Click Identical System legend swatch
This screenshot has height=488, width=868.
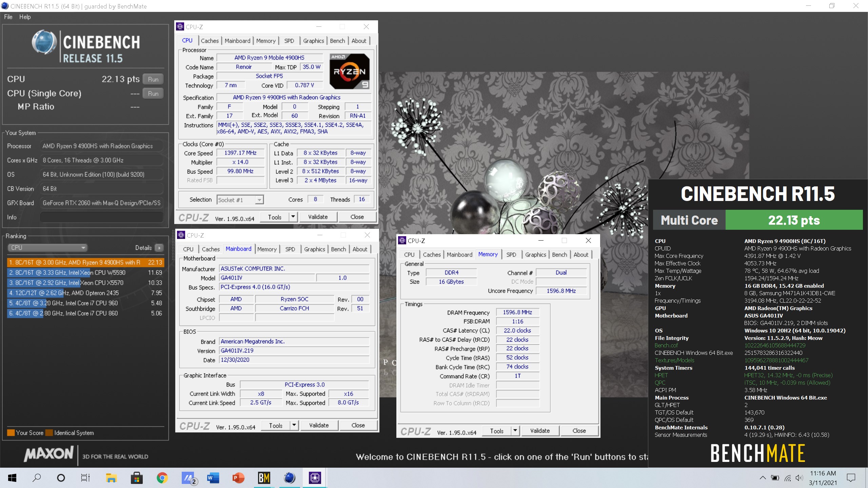[x=49, y=433]
